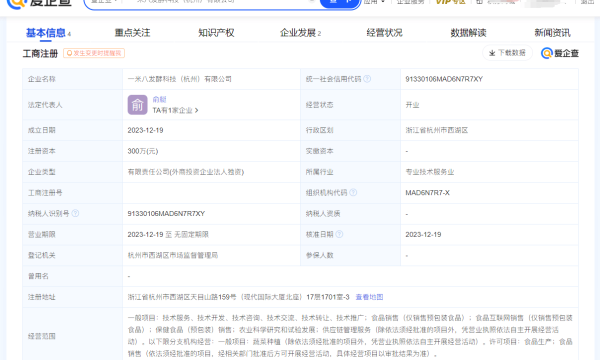
Task: Click the 浙江省杭州市西湖区 administrative region value
Action: pyautogui.click(x=437, y=130)
